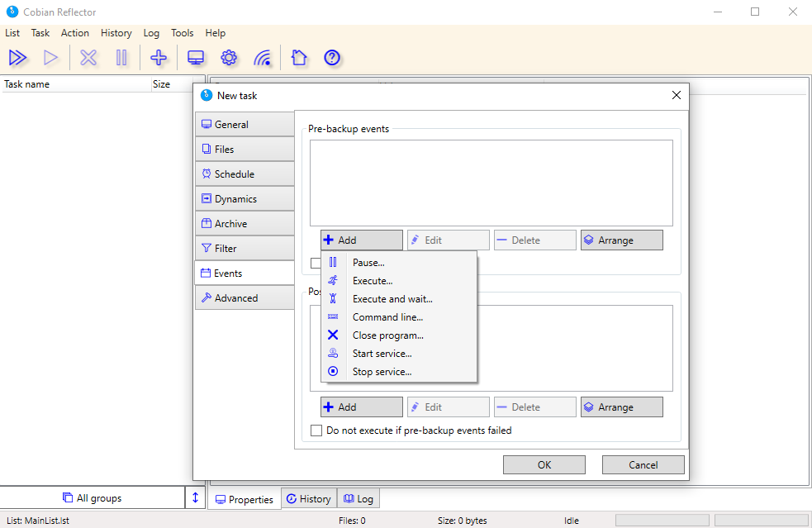Select the Events tab
The width and height of the screenshot is (812, 528).
point(245,273)
